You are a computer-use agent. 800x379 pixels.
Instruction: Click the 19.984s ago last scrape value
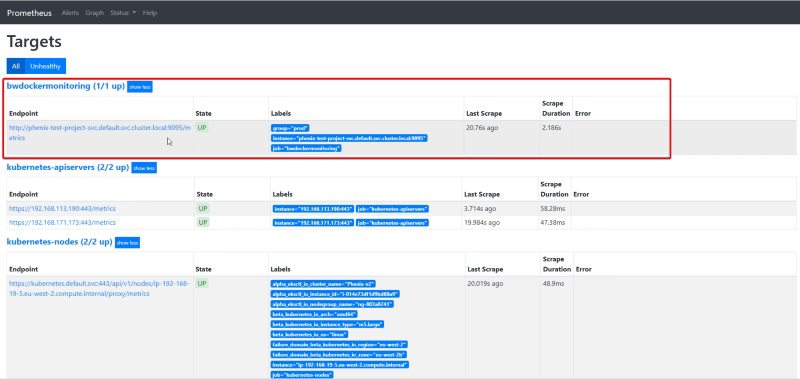point(482,223)
